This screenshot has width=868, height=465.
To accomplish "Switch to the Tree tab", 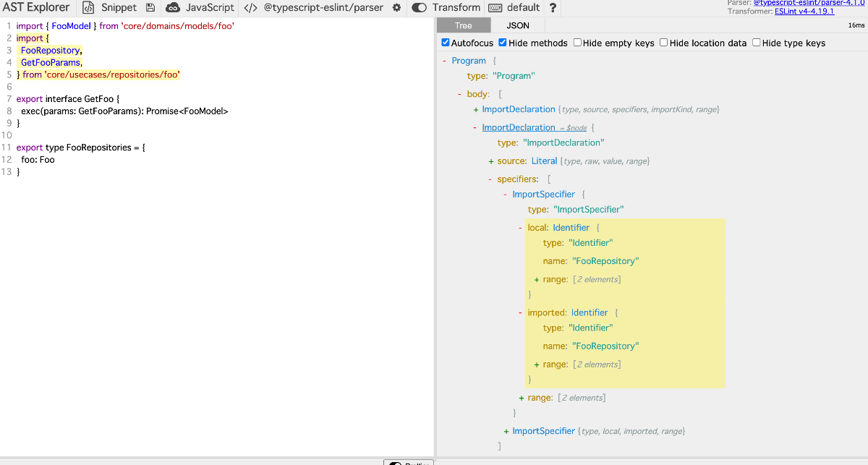I will point(464,25).
